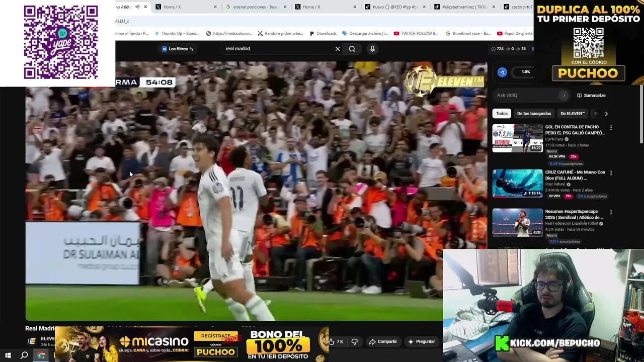
Task: Click the 'Resumen #superSupercopa 2026' video title
Action: (x=575, y=215)
